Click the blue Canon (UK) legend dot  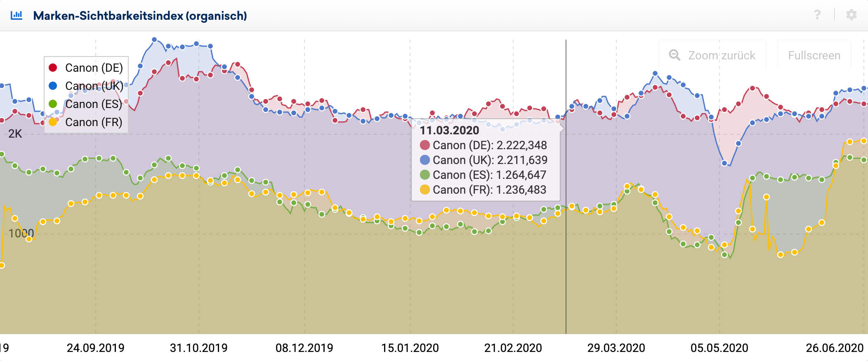tap(53, 86)
